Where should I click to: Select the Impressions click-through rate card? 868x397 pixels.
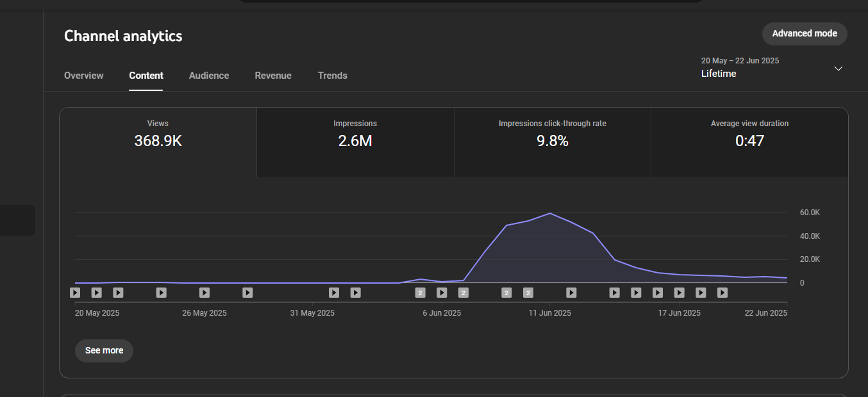click(x=553, y=142)
